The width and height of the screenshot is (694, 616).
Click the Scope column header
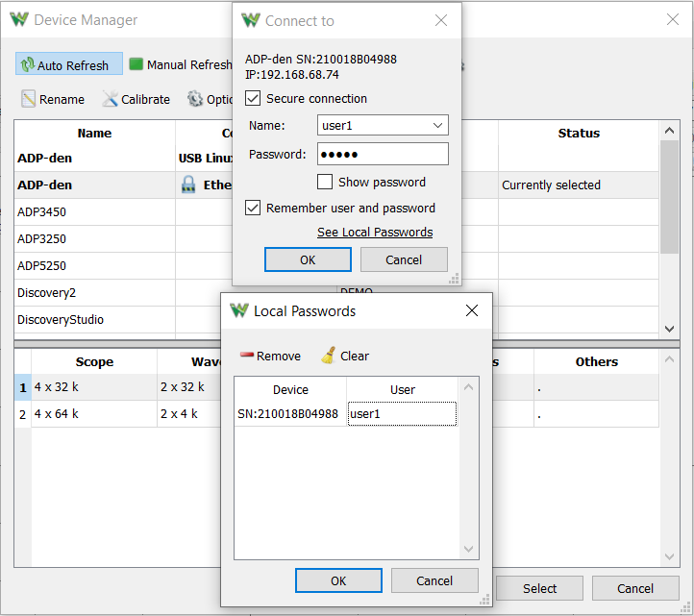coord(94,361)
